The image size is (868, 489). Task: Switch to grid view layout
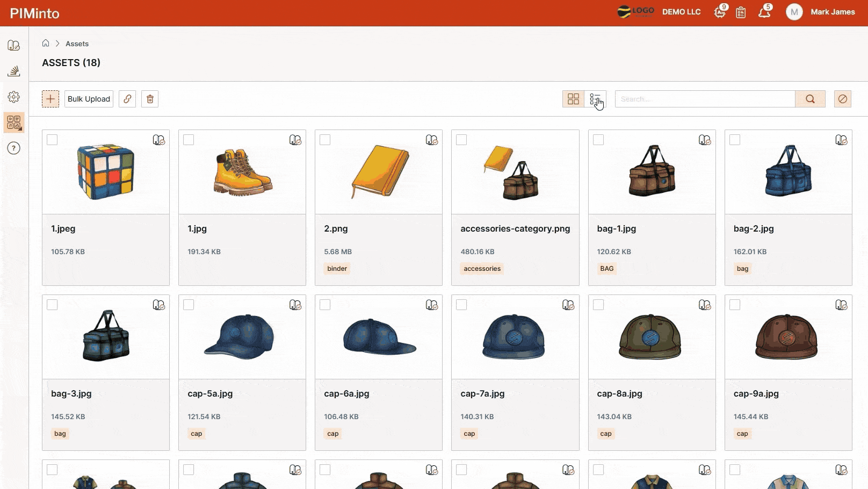(573, 99)
